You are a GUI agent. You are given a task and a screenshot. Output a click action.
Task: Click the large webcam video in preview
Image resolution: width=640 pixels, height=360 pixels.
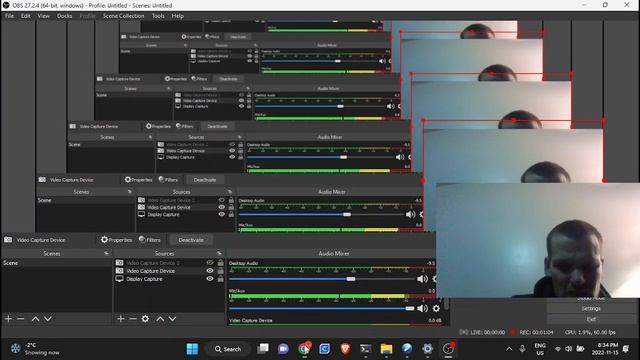[x=538, y=240]
